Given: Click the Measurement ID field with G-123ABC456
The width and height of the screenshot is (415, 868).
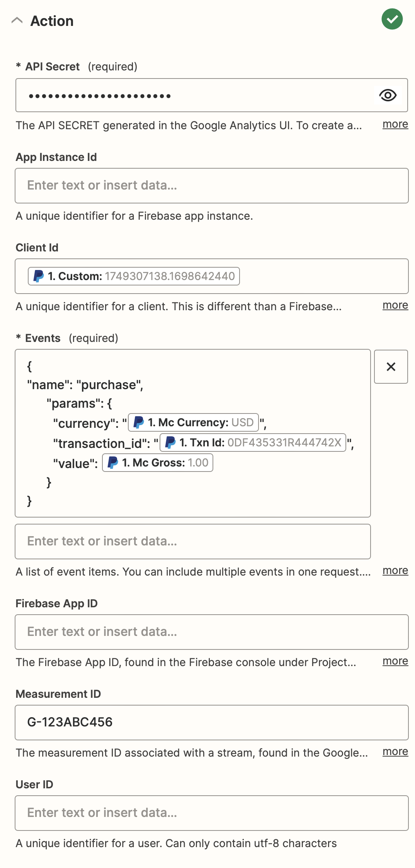Looking at the screenshot, I should [x=211, y=723].
